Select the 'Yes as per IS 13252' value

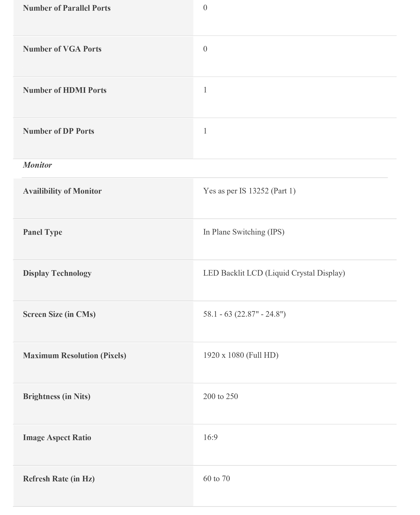[249, 191]
